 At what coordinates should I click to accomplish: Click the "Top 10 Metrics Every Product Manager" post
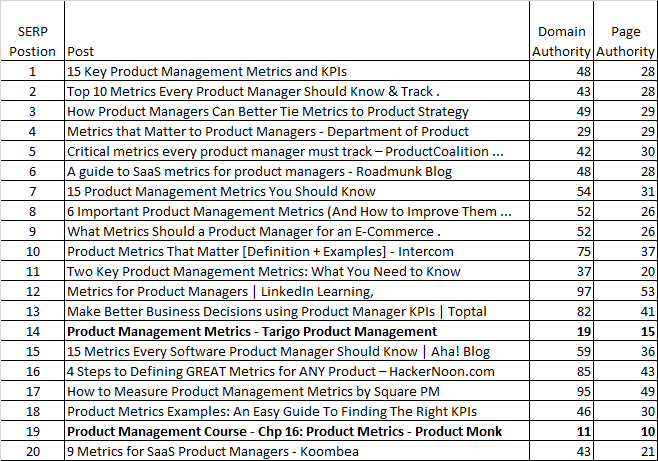click(x=254, y=91)
